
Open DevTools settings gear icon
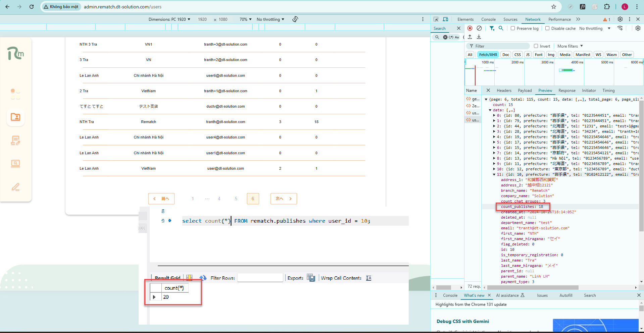point(620,19)
